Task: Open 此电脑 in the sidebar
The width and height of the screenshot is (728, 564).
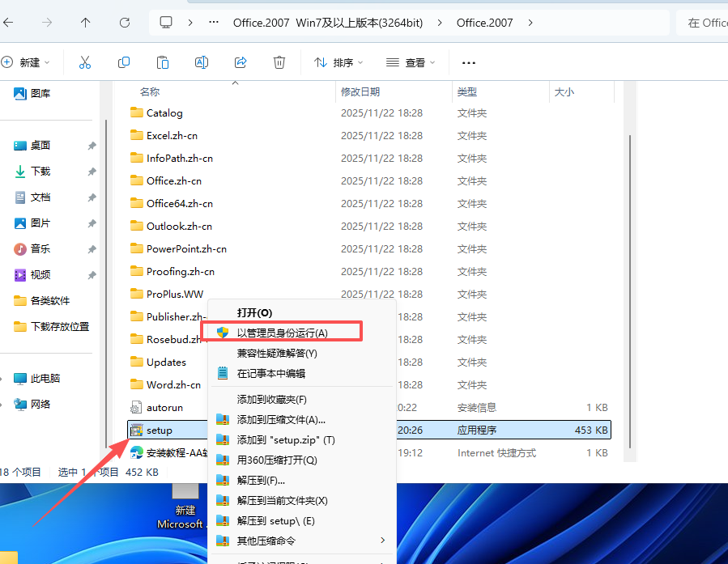Action: (41, 378)
